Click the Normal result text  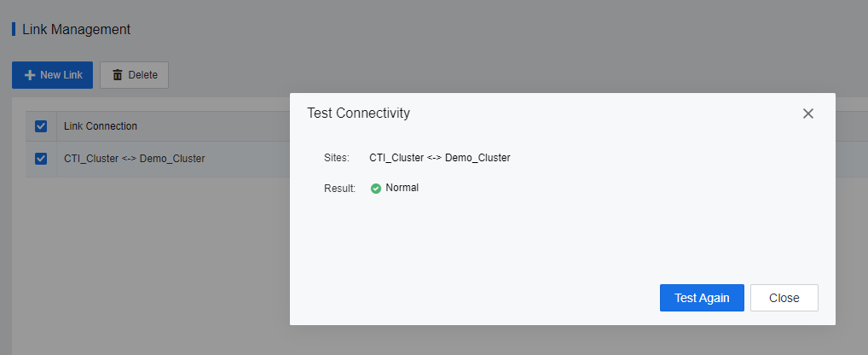click(402, 188)
